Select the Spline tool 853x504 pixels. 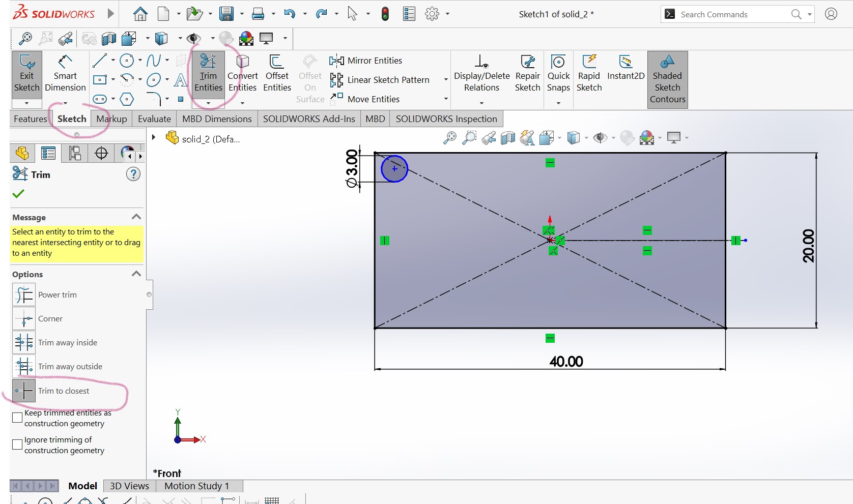click(154, 61)
